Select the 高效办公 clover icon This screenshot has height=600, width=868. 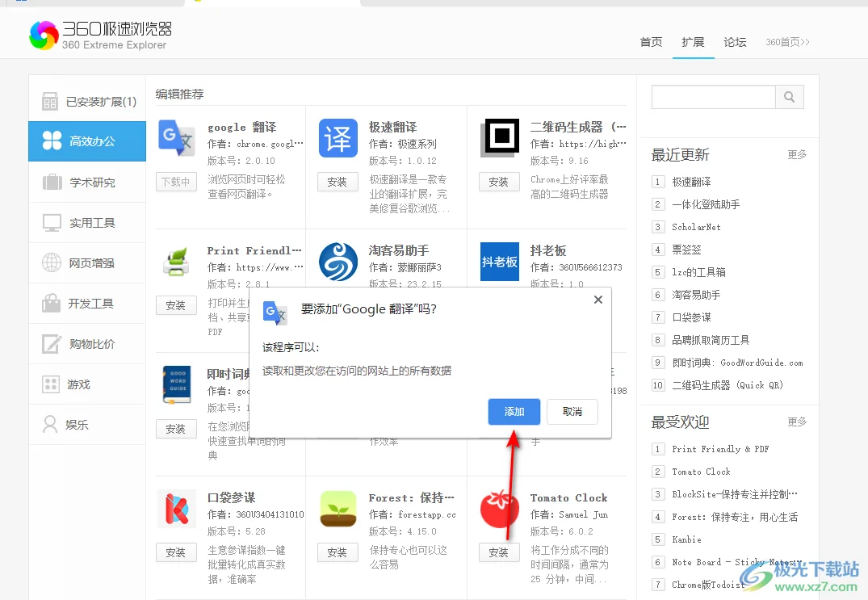52,141
